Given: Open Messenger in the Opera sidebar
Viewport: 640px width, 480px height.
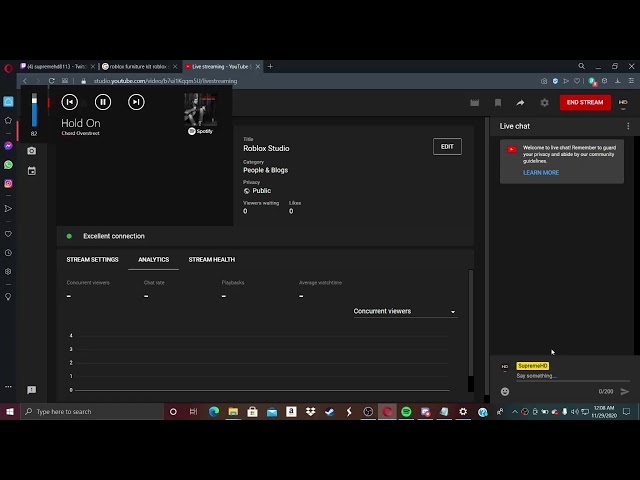Looking at the screenshot, I should [8, 146].
